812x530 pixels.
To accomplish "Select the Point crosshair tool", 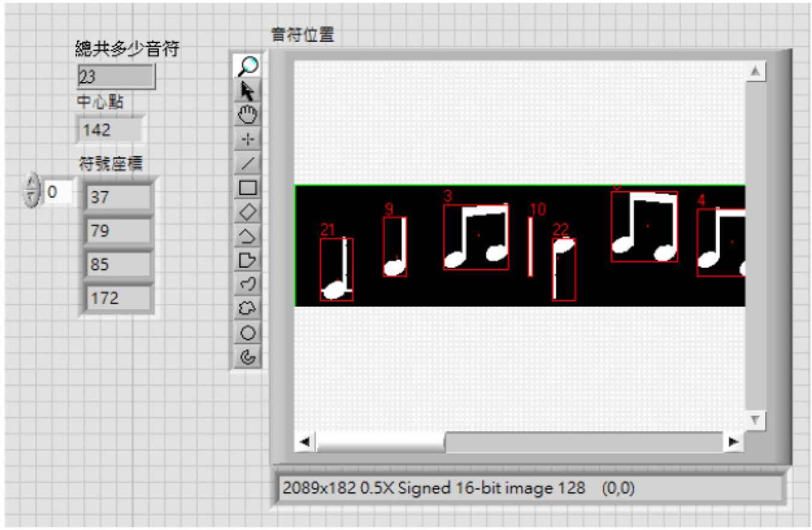I will coord(247,139).
